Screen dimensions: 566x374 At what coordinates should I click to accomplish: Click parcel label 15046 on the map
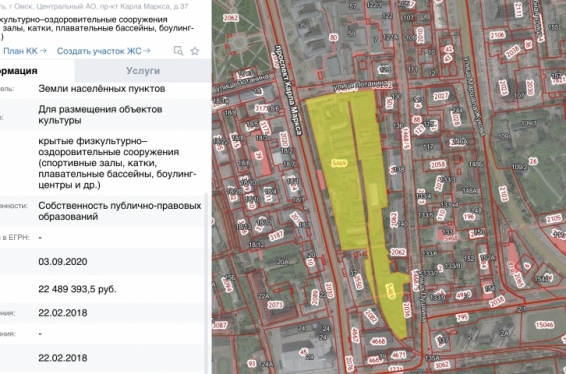click(544, 325)
